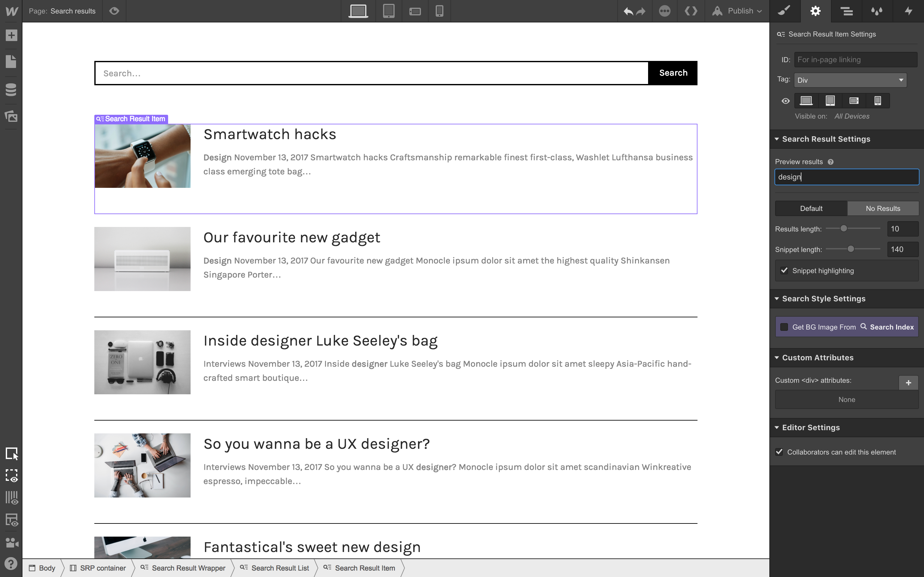Click the preview results input field
Viewport: 924px width, 577px height.
tap(846, 176)
